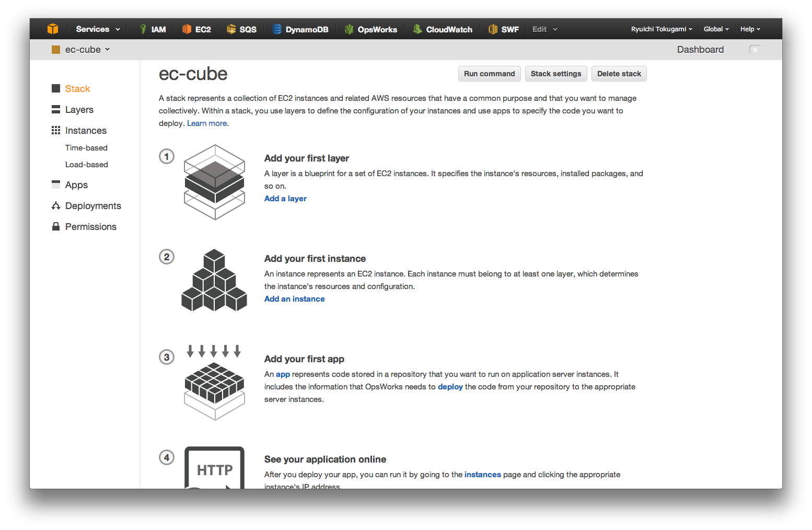Screen dimensions: 812x530
Task: Open the SQS service icon
Action: click(241, 29)
